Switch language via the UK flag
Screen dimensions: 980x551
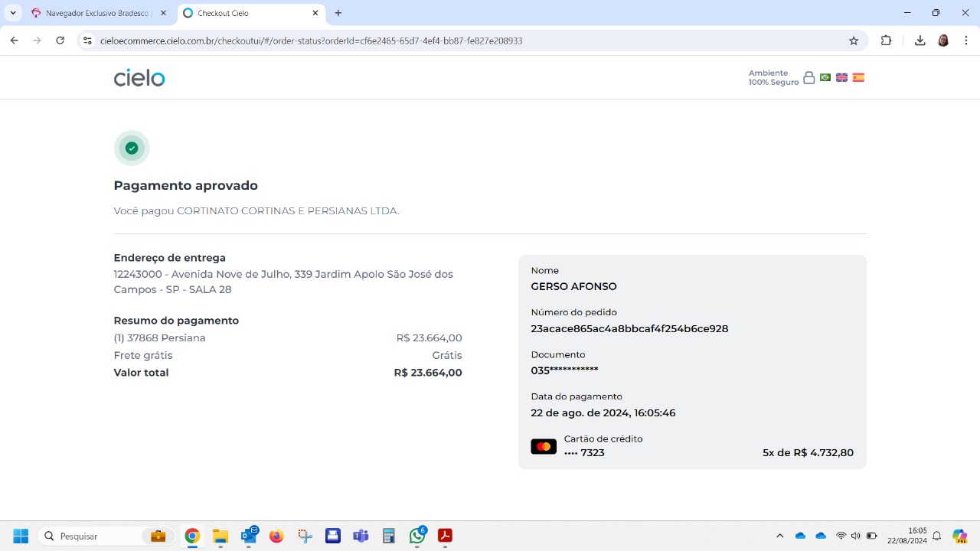point(841,77)
